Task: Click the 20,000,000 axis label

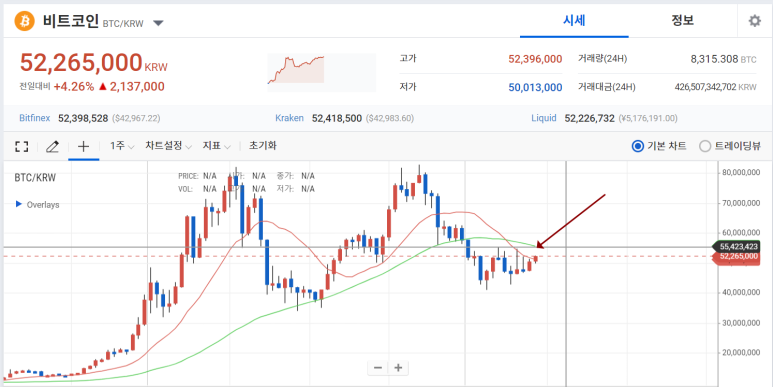Action: click(x=740, y=352)
